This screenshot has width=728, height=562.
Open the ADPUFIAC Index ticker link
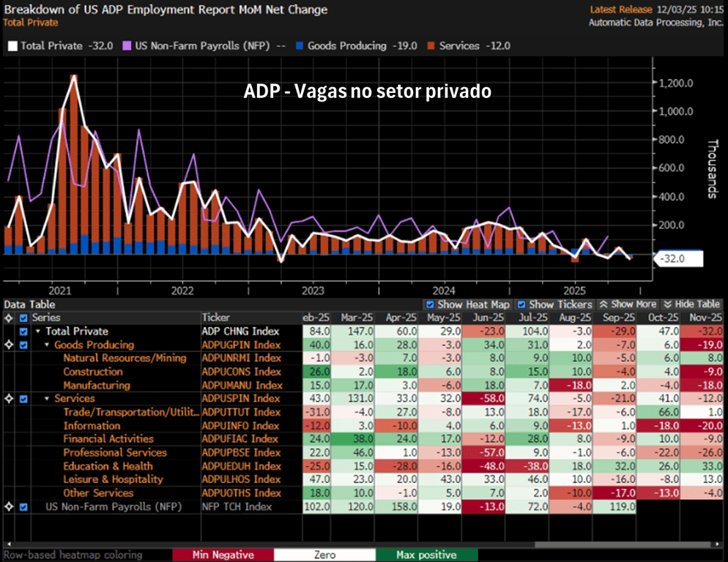(x=241, y=439)
